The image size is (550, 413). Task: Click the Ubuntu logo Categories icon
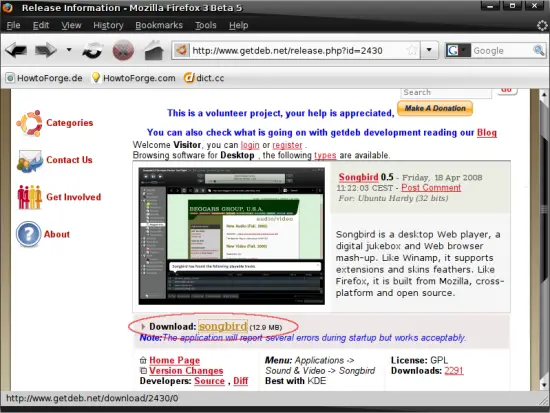tap(29, 123)
